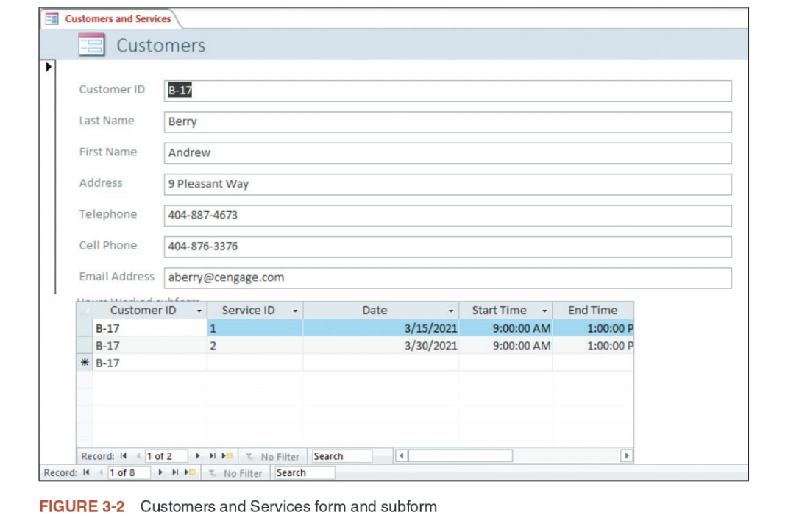Go to last record in main form navigation

(x=175, y=472)
